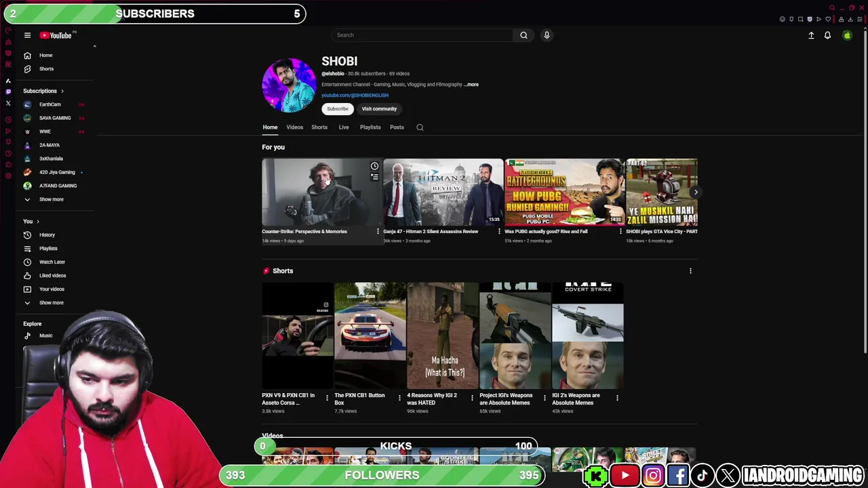Show next videos in For you row
Screen dimensions: 868x488
click(x=695, y=192)
